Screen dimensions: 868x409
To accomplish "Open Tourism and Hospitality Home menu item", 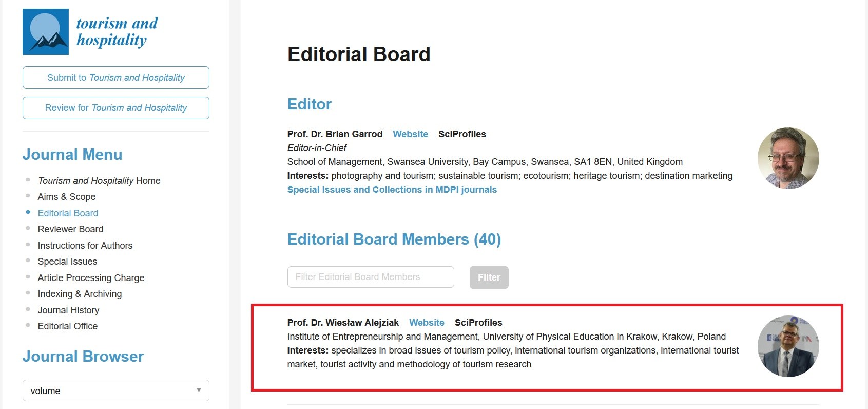I will 99,181.
